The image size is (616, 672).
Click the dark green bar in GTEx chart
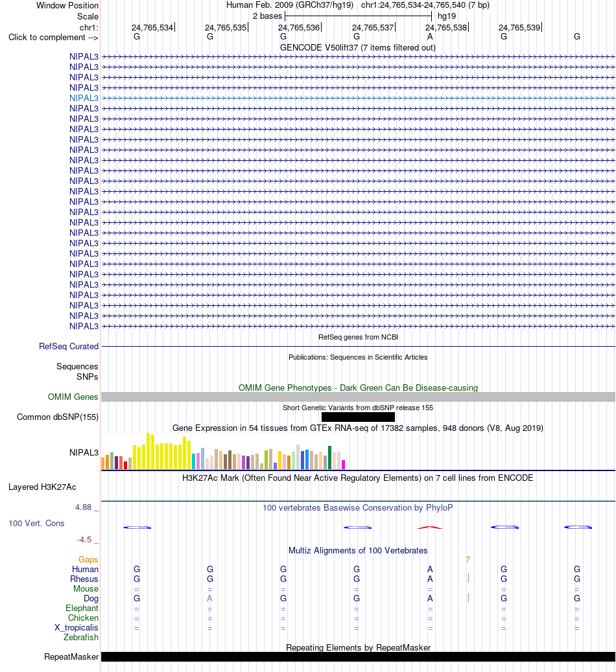coord(330,458)
